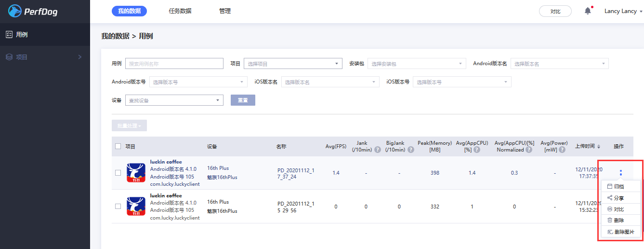
Task: Click the 重置 reset button
Action: [243, 100]
